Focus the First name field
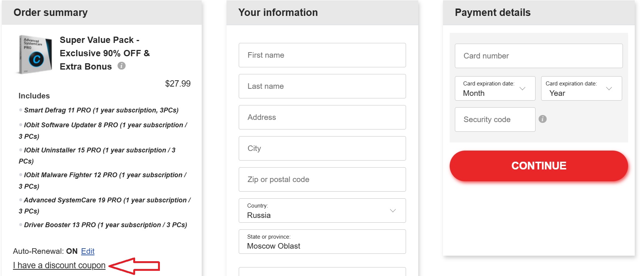Image resolution: width=644 pixels, height=276 pixels. click(322, 55)
